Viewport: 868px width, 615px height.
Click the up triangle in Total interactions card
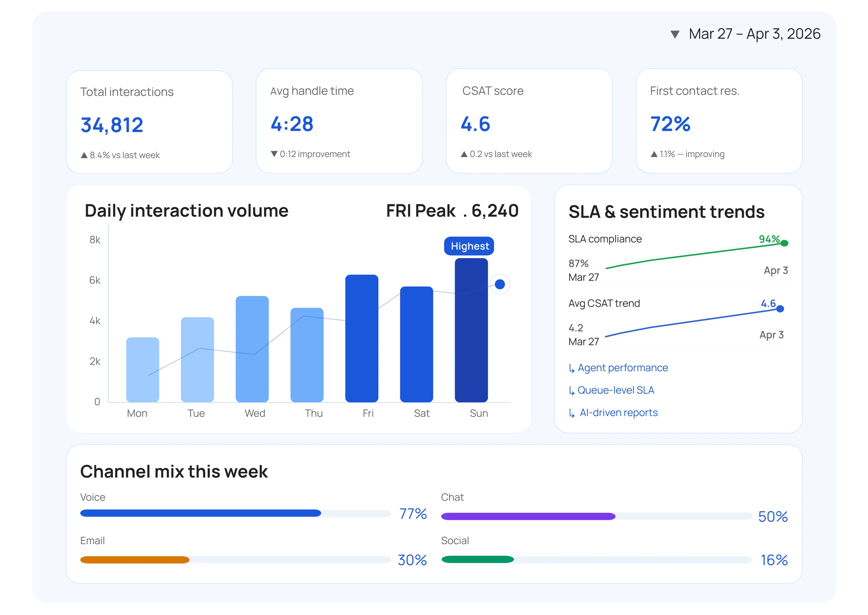pos(84,155)
